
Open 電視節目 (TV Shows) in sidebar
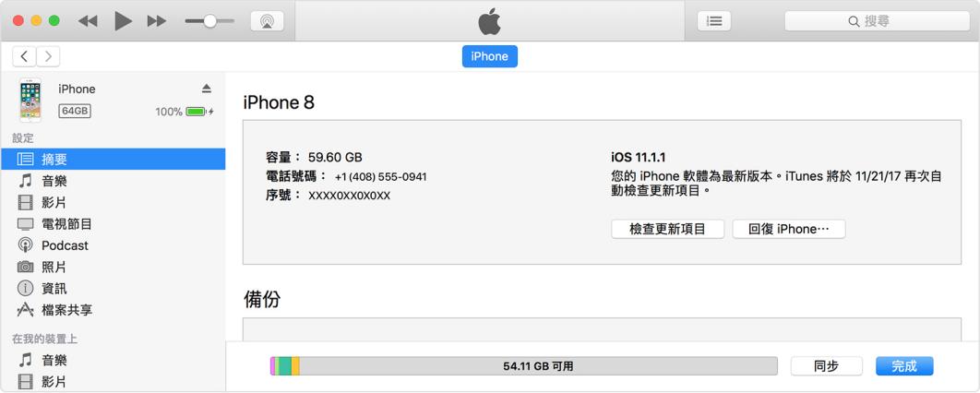coord(114,223)
